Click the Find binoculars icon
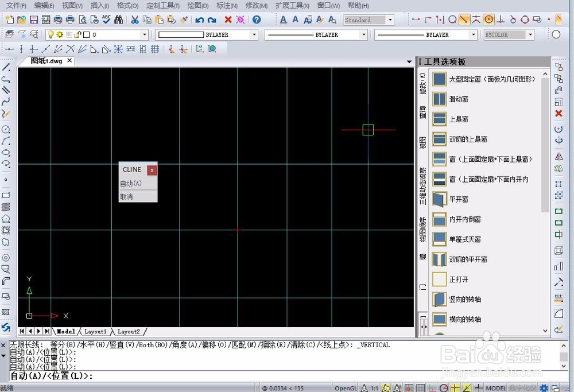Screen dimensions: 574x392 pos(119,20)
